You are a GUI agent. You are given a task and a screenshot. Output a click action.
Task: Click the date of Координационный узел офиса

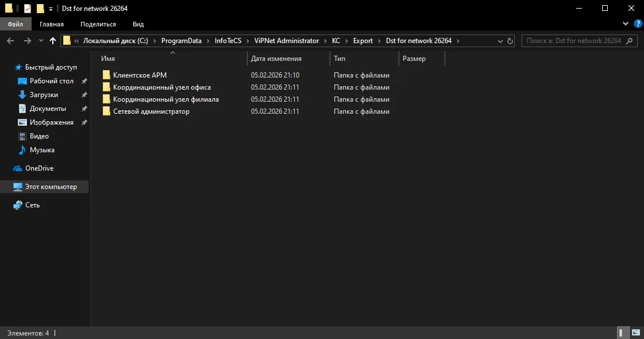pyautogui.click(x=275, y=87)
